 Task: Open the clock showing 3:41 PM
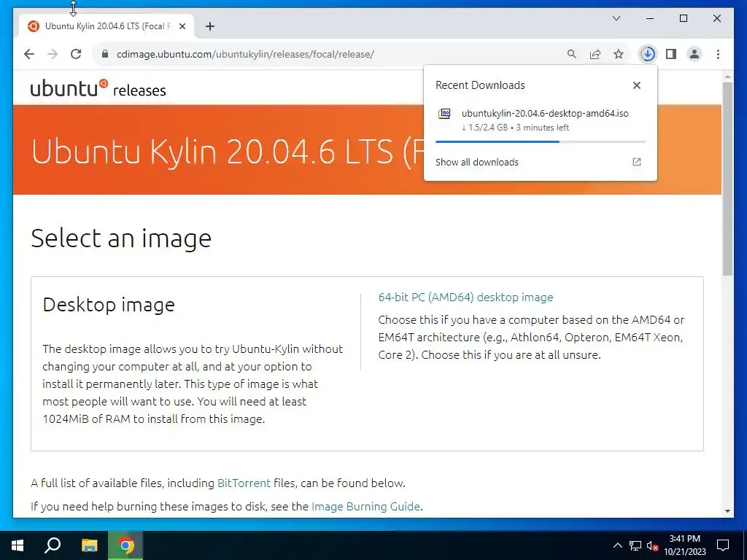tap(684, 545)
